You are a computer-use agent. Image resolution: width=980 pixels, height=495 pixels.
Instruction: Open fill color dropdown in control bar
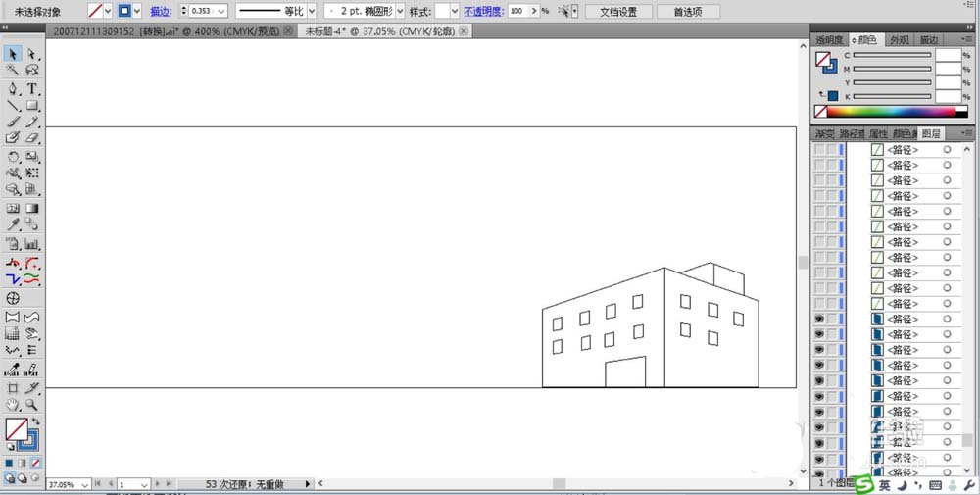coord(108,11)
